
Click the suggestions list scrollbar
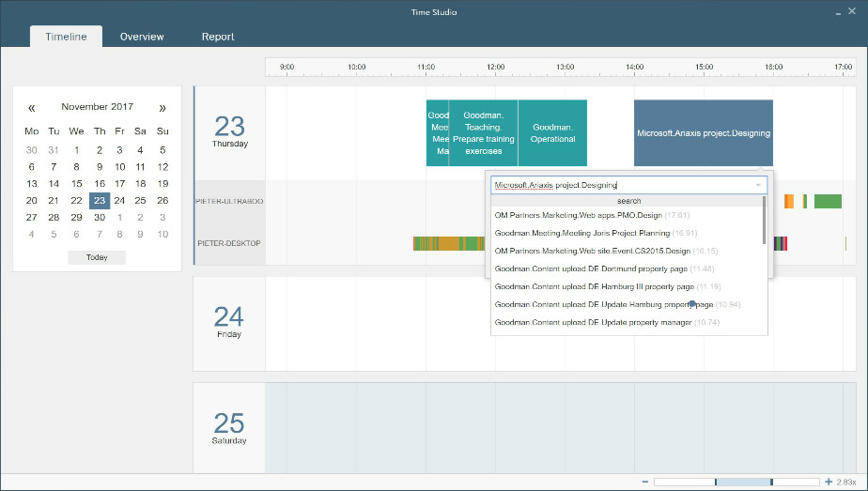tap(765, 220)
